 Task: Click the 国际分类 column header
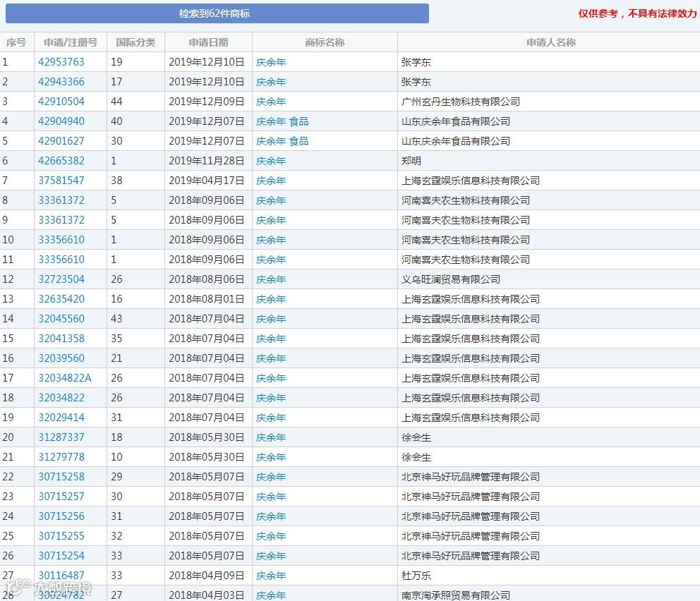coord(135,42)
